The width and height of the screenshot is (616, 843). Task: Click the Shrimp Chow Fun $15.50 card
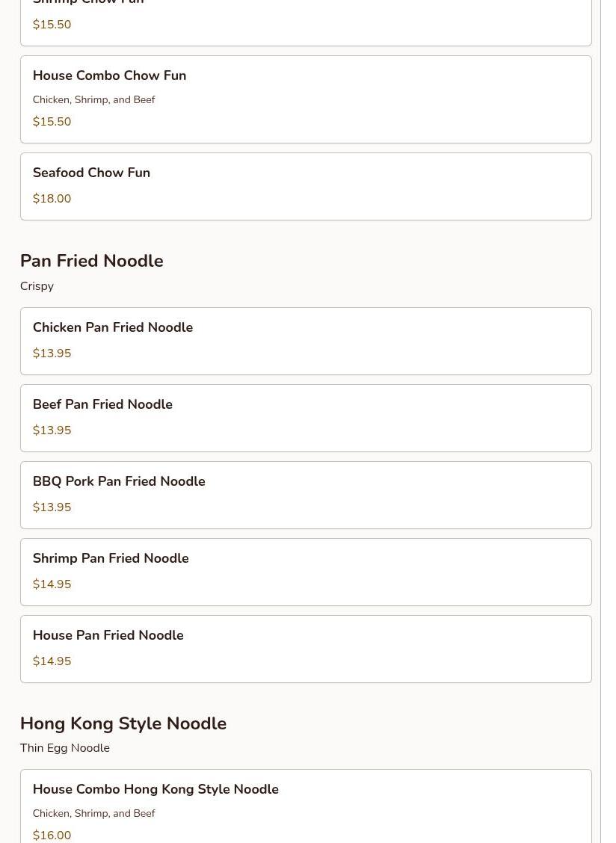coord(306,22)
